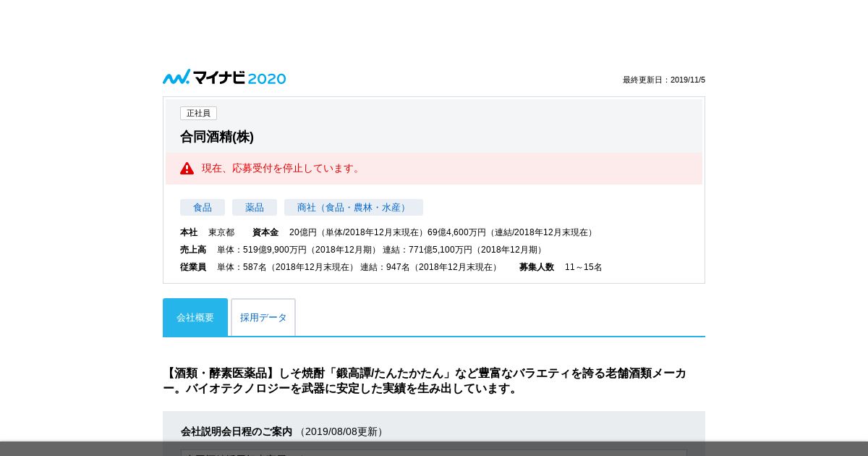Click the 正社員 employment label
This screenshot has width=868, height=456.
[198, 114]
